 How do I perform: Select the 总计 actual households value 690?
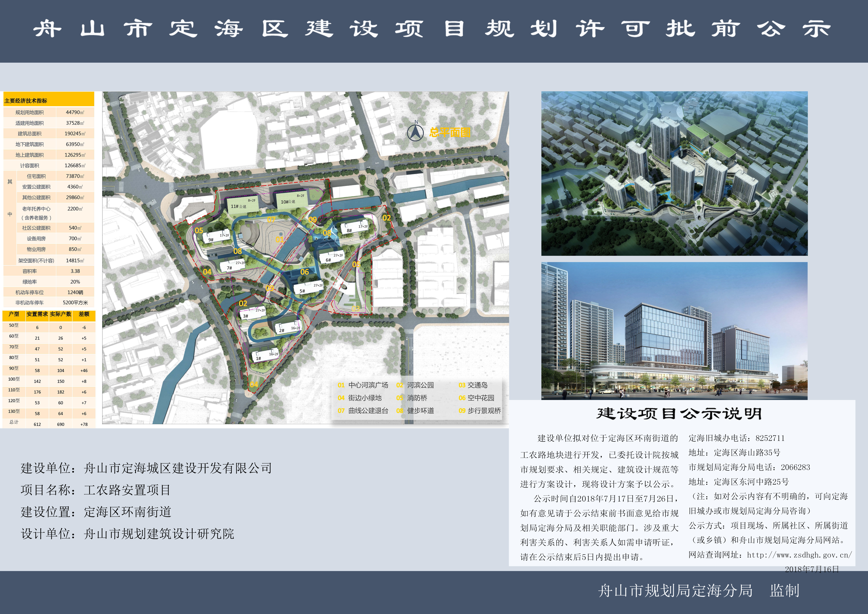pyautogui.click(x=60, y=424)
